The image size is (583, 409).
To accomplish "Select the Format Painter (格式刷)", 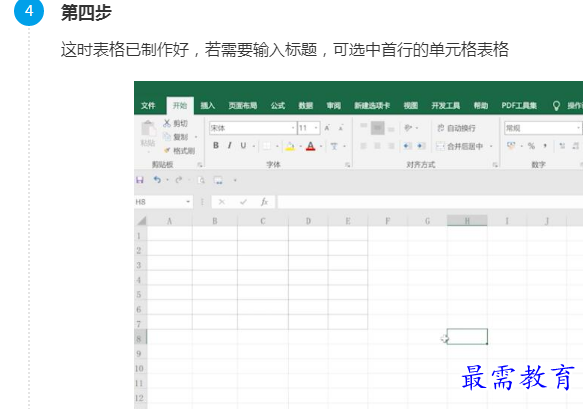I will tap(179, 151).
